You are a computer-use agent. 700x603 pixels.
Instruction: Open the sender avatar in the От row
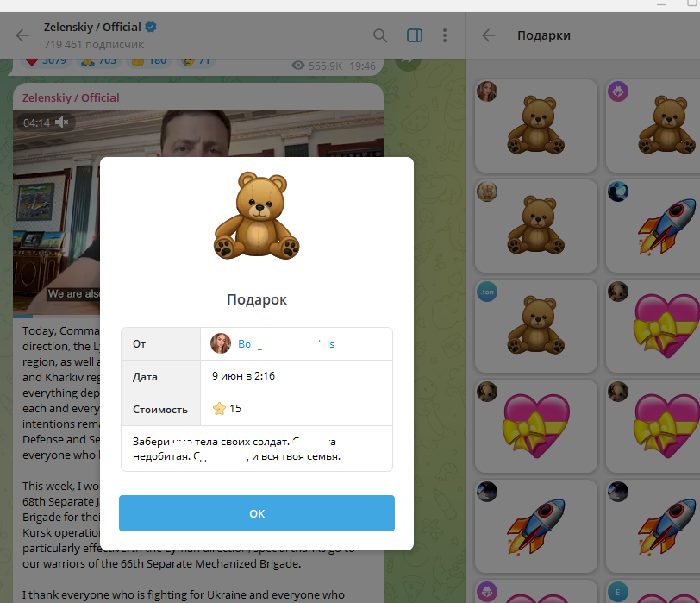point(221,343)
